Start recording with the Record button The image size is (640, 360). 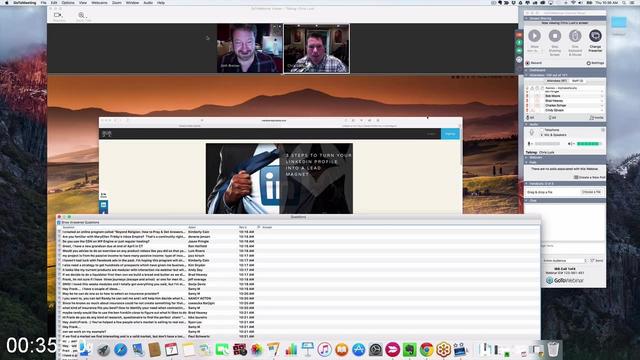click(534, 63)
